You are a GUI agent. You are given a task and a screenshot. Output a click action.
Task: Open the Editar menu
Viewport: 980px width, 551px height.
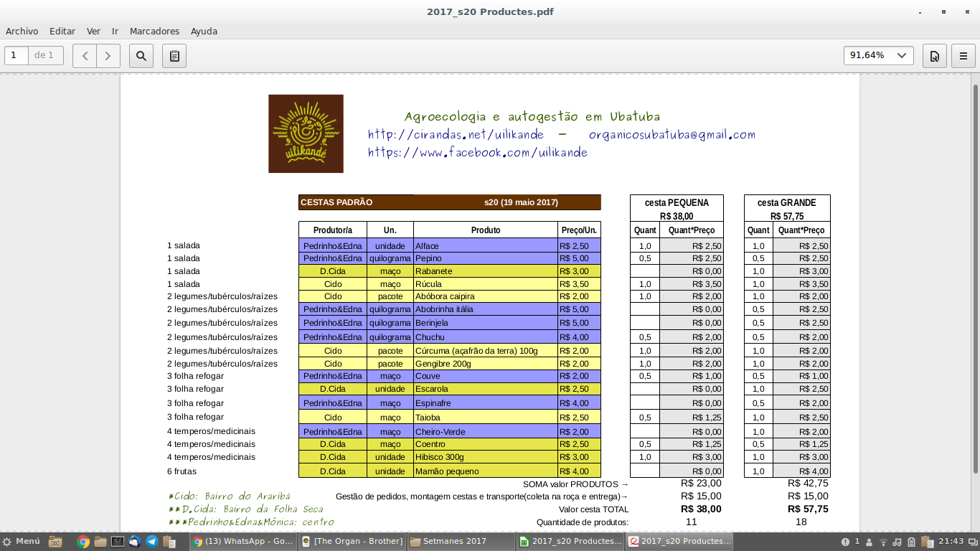[x=62, y=31]
